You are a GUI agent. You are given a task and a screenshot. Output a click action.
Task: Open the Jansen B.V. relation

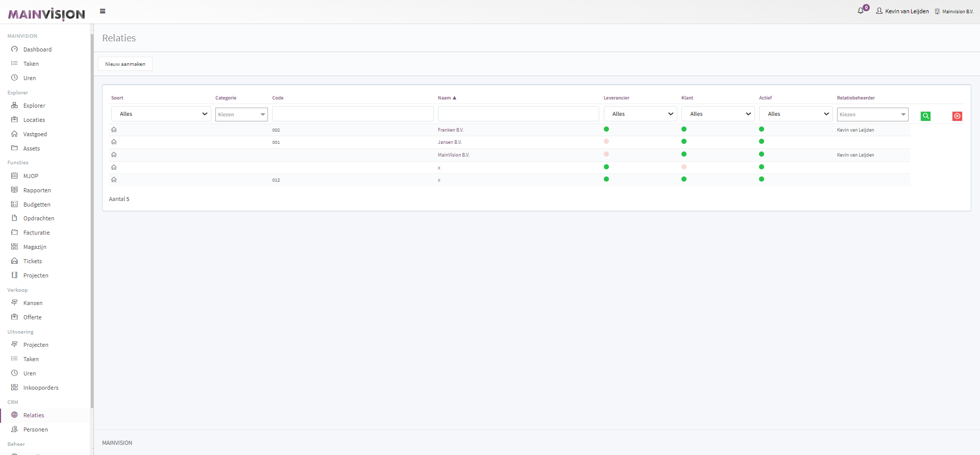point(449,142)
